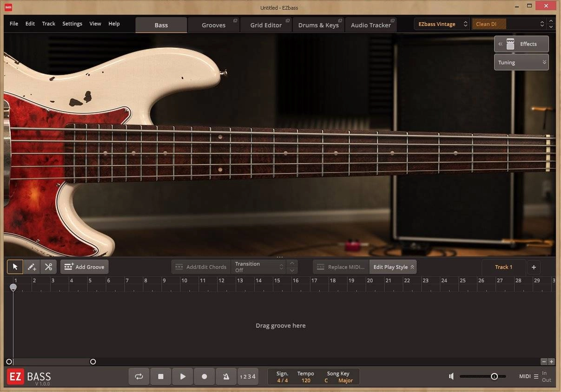Expand the Tuning panel
This screenshot has width=561, height=392.
521,62
